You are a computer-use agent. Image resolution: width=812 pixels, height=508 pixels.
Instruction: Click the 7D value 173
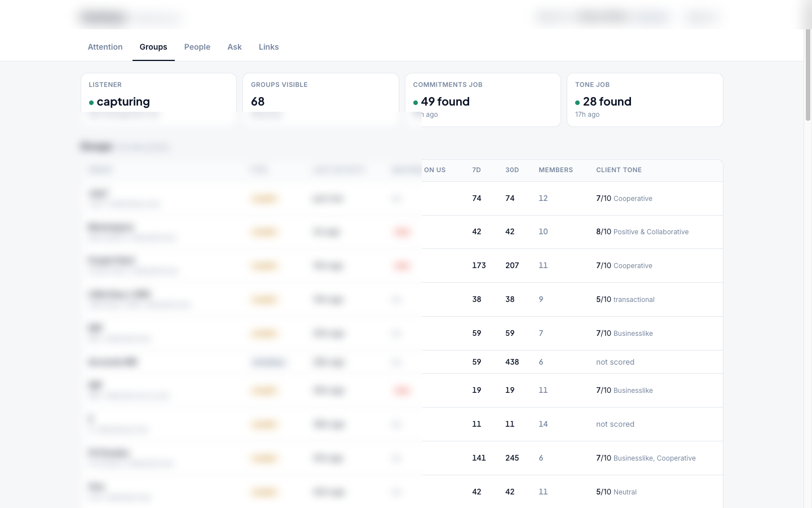coord(479,265)
